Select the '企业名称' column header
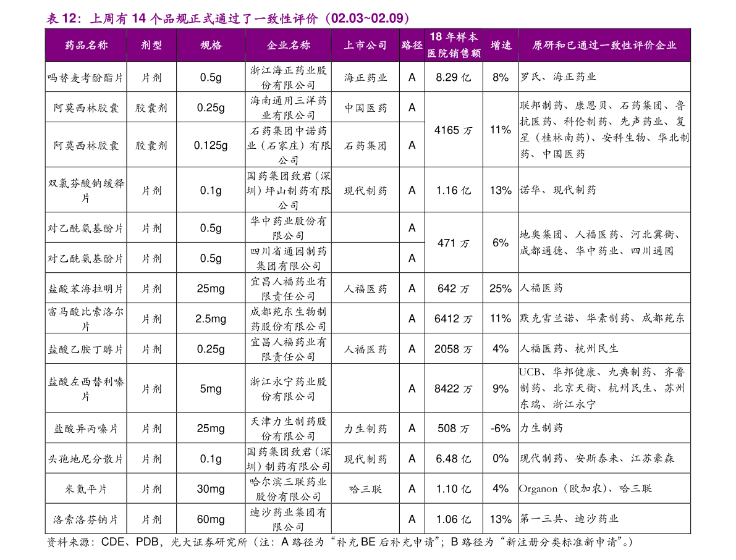 288,45
